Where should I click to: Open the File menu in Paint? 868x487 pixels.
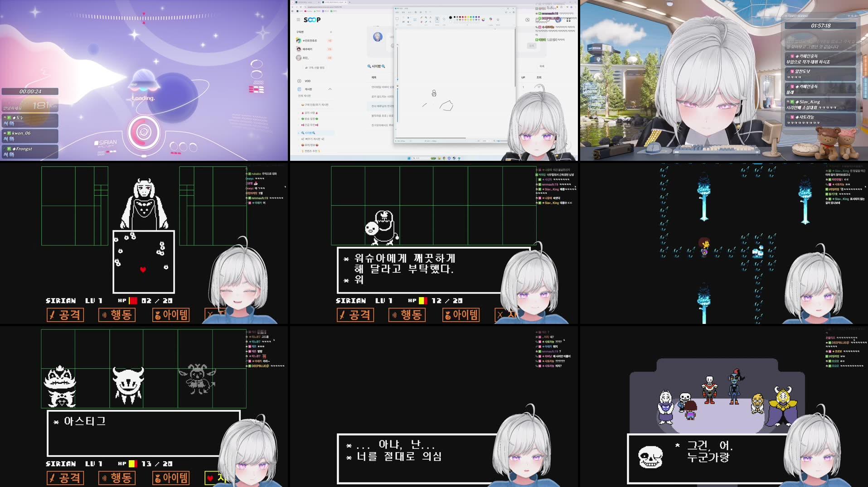click(397, 12)
